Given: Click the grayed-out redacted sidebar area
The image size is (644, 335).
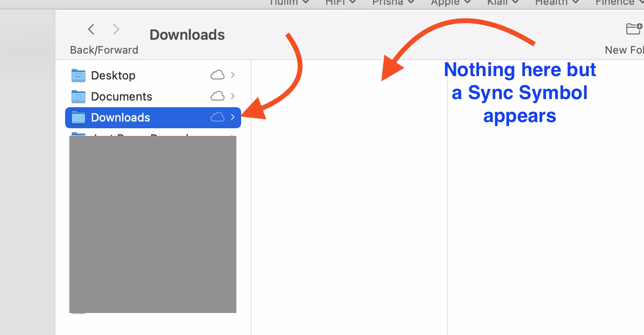Looking at the screenshot, I should point(153,224).
